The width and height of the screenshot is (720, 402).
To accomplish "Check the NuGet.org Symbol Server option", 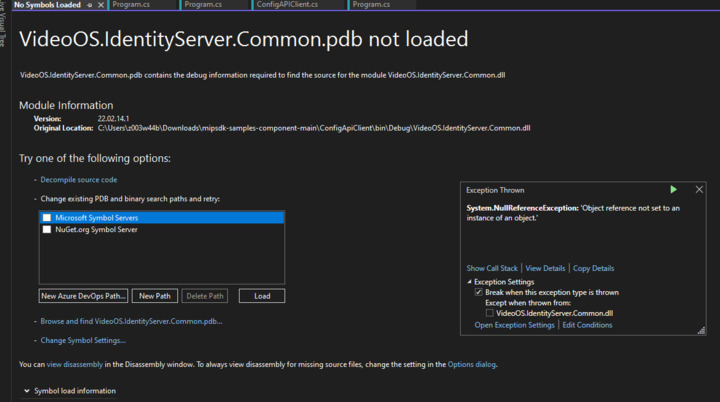I will [x=47, y=229].
